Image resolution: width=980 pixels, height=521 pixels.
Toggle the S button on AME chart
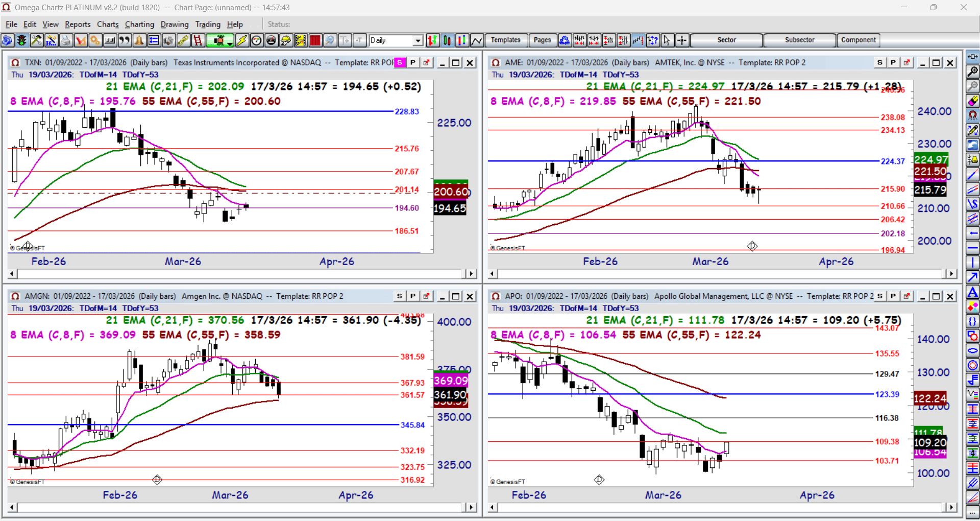(880, 62)
